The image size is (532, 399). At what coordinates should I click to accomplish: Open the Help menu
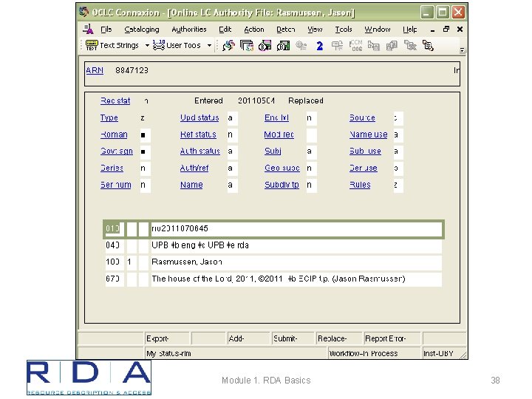pyautogui.click(x=410, y=30)
